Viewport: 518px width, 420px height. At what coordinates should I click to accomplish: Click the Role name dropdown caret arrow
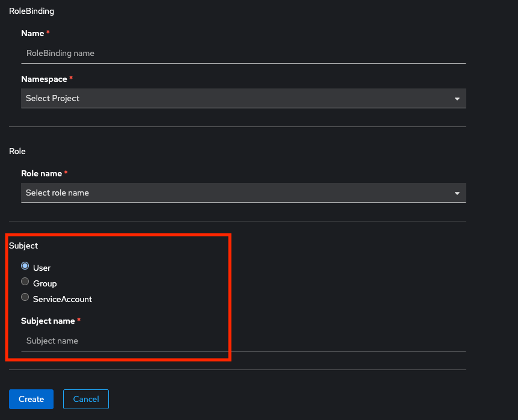pyautogui.click(x=457, y=193)
